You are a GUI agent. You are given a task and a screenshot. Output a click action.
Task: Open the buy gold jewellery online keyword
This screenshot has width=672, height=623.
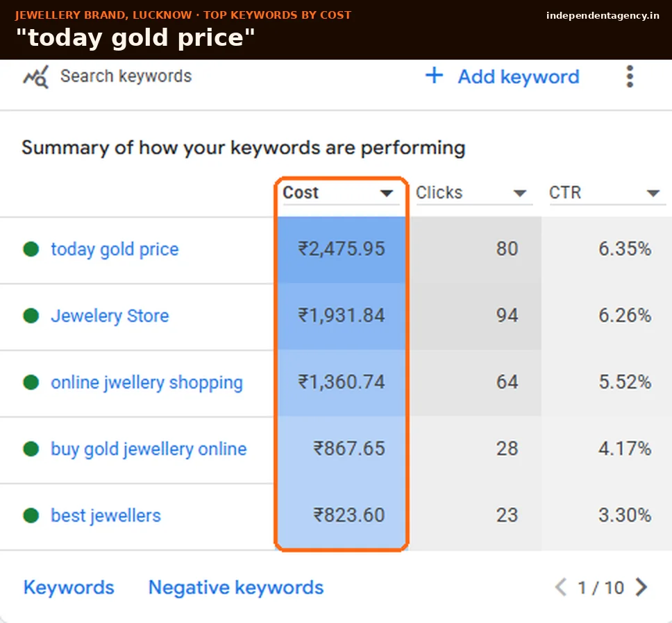tap(149, 449)
